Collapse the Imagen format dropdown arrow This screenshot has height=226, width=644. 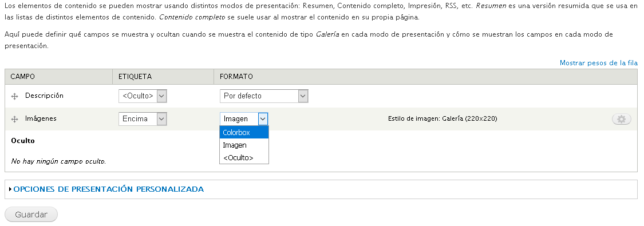(263, 119)
